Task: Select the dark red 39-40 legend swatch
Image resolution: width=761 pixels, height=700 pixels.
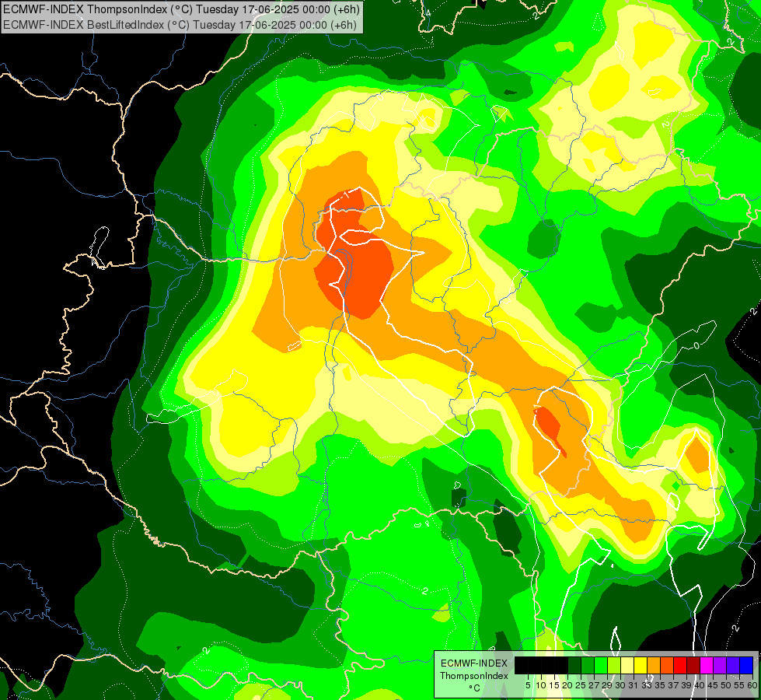Action: pos(693,665)
